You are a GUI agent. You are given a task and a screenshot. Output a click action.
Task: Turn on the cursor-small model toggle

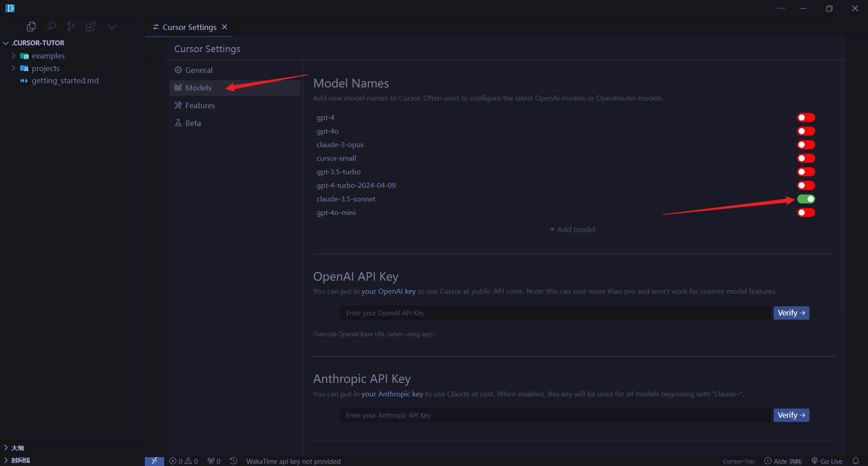[x=806, y=158]
